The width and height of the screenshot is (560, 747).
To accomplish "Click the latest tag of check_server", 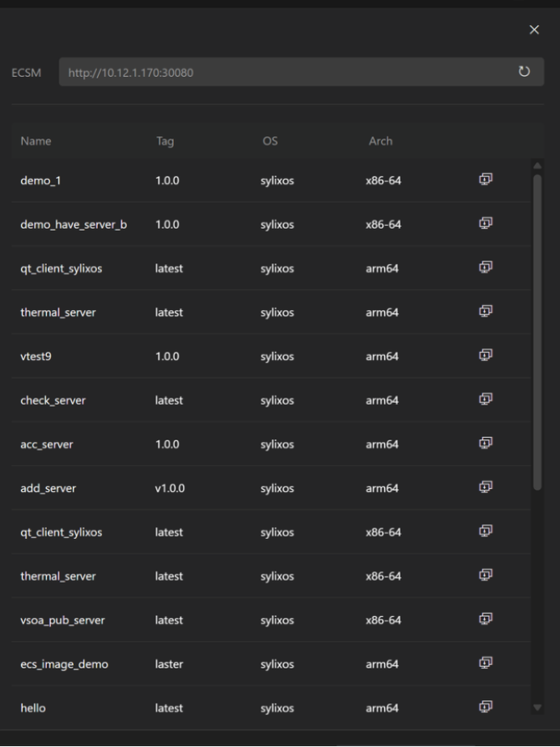I will pyautogui.click(x=168, y=400).
